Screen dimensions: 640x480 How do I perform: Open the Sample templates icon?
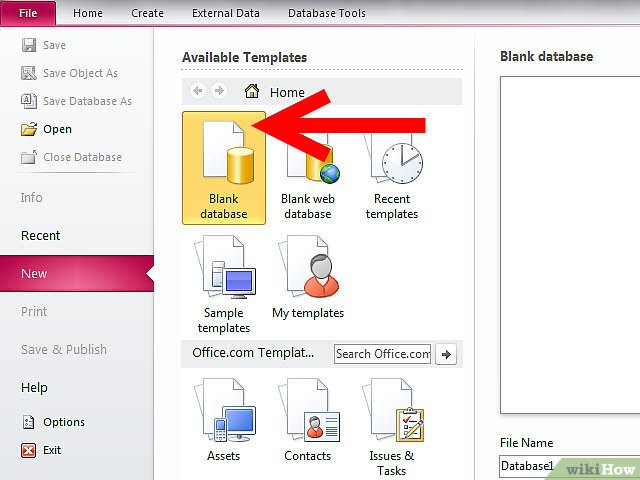(x=225, y=267)
